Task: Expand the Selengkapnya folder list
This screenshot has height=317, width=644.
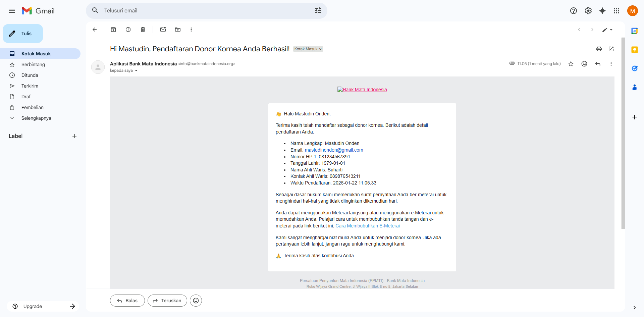Action: pyautogui.click(x=36, y=118)
